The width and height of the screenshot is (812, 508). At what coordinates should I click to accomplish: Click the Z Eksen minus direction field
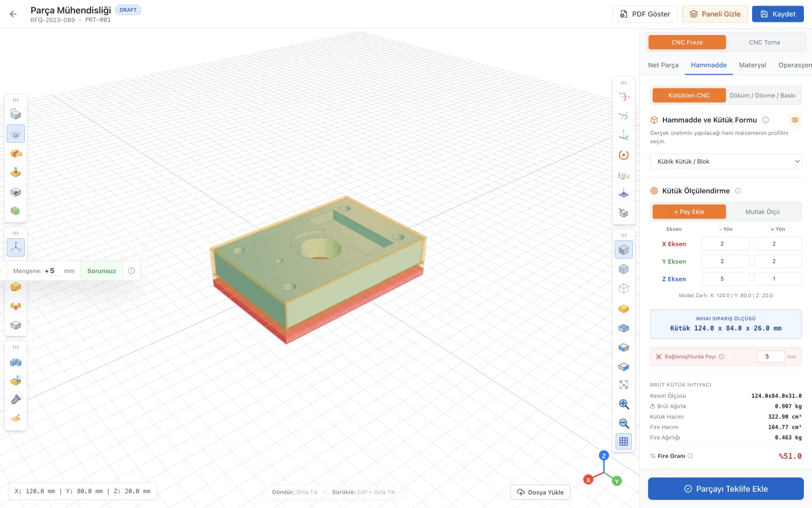(726, 279)
